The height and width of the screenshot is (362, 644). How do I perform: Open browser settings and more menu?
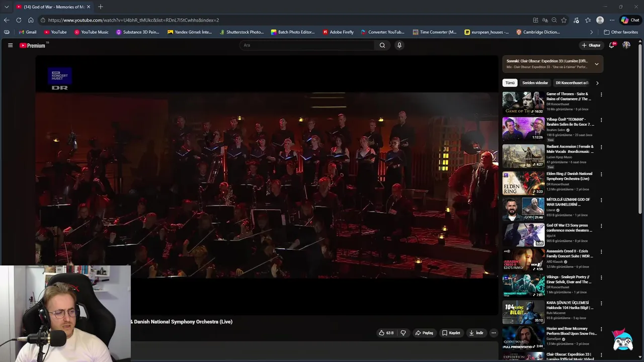coord(612,20)
